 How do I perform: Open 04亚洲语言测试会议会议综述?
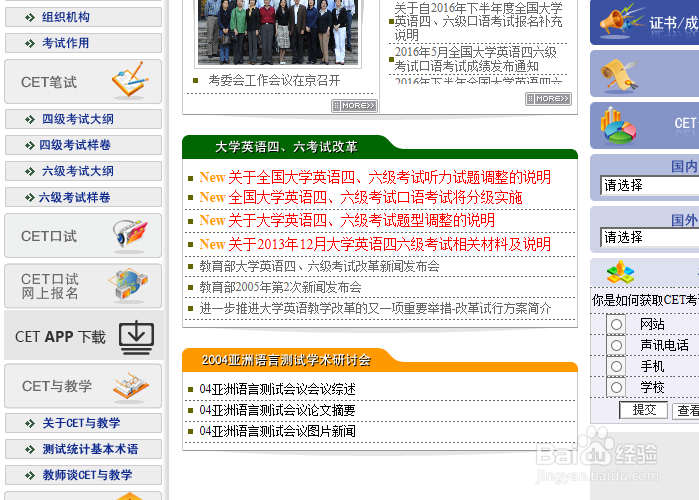point(277,389)
